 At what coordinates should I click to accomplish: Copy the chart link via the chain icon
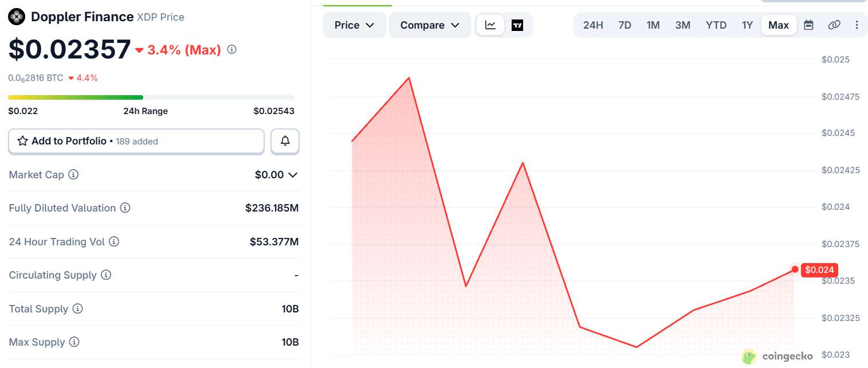click(x=834, y=25)
